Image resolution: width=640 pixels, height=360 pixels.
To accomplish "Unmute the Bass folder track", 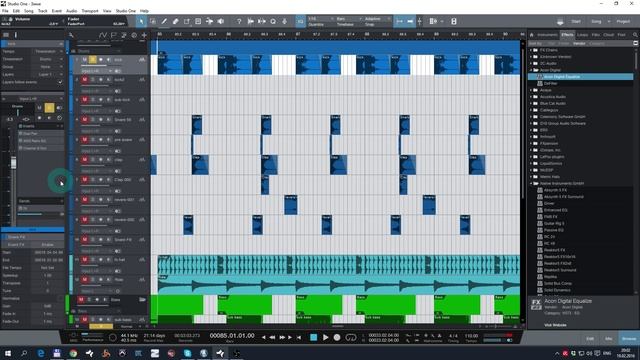I will tap(81, 300).
